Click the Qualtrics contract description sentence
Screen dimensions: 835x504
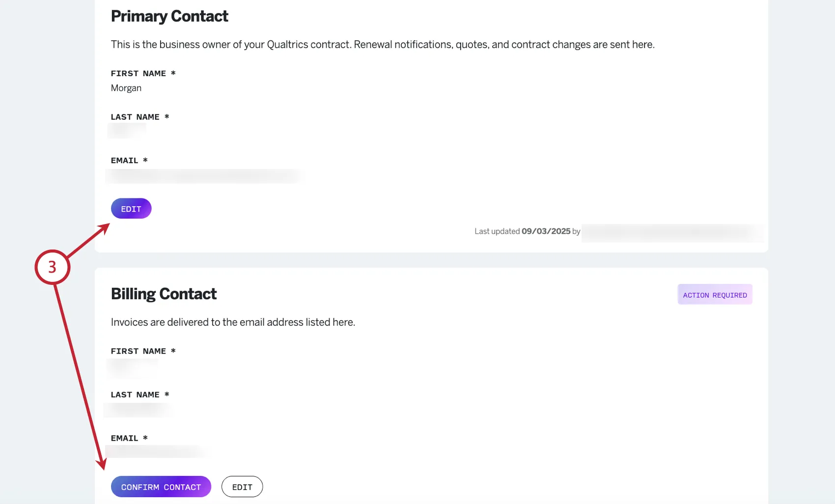(383, 44)
